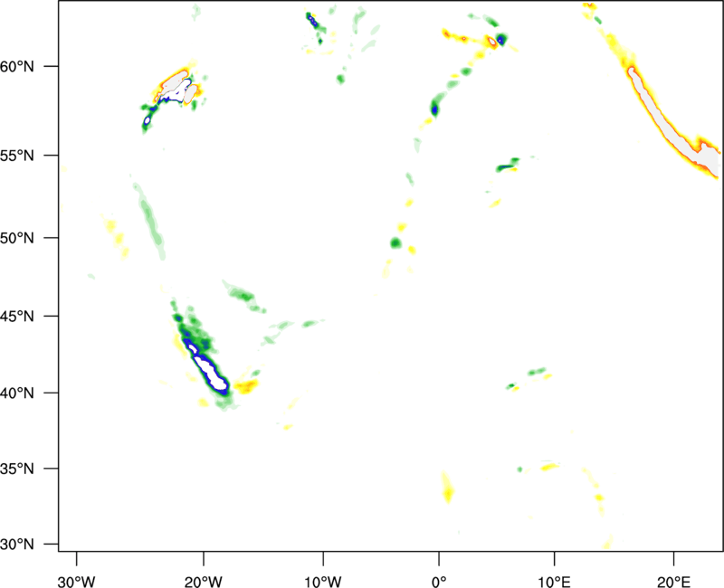Click the yellow patch near 17°W 40°N
This screenshot has height=588, width=724.
[x=245, y=386]
